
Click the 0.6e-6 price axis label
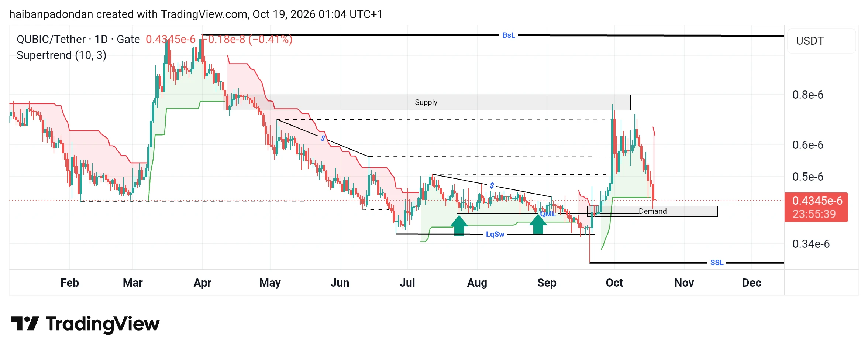tap(807, 145)
